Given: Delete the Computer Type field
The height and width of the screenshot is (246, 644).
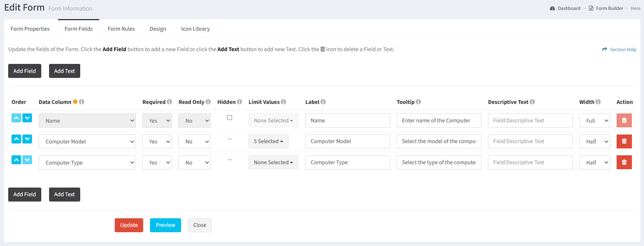Looking at the screenshot, I should click(x=624, y=162).
